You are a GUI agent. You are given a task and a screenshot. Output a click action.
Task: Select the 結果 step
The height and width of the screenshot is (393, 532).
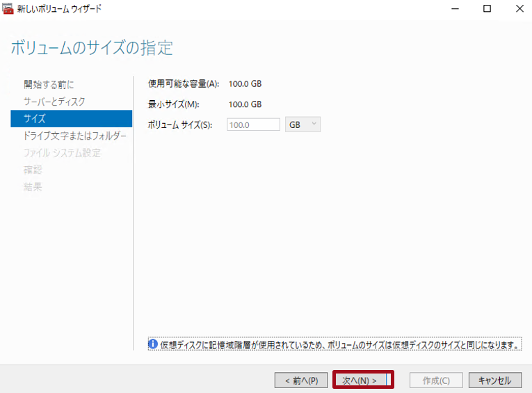coord(33,186)
